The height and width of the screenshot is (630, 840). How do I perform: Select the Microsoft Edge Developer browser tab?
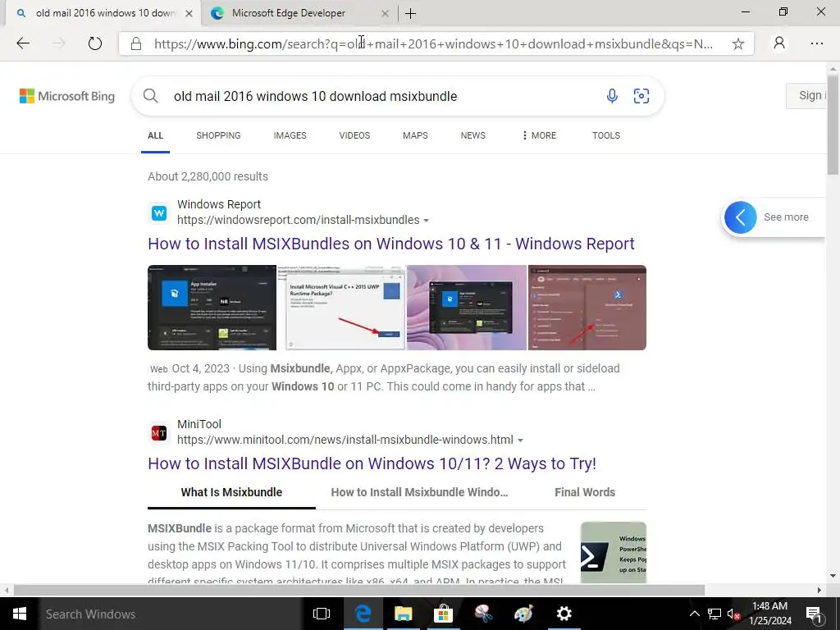point(300,13)
